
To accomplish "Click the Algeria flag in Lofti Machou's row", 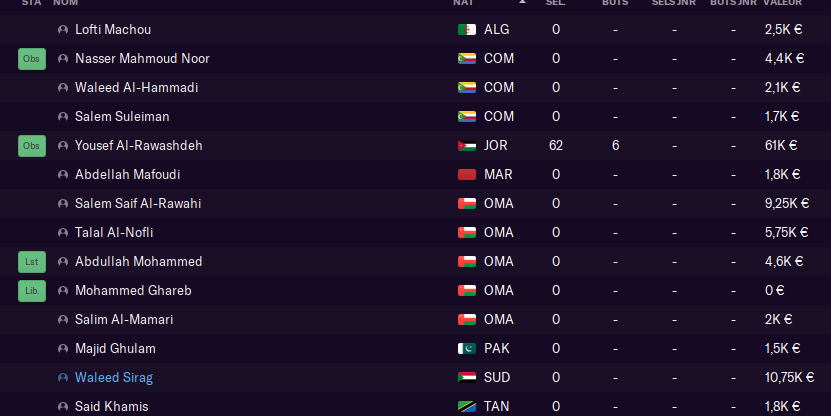I will [x=467, y=30].
